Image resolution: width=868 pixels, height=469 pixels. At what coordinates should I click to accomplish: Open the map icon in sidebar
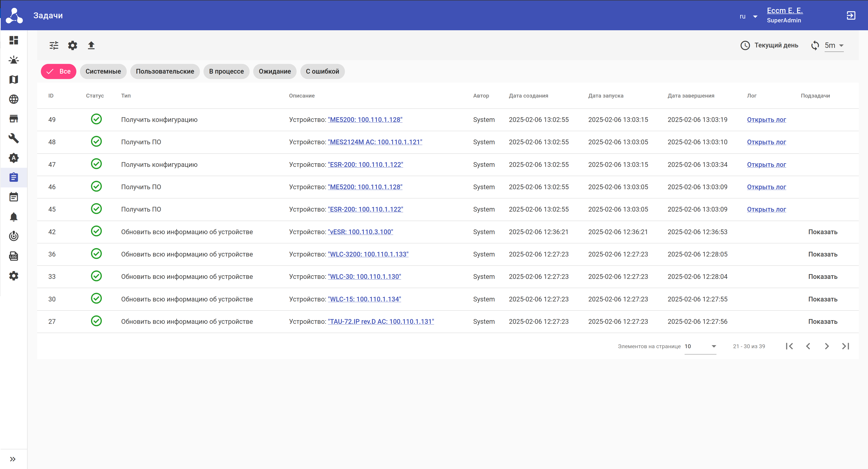tap(14, 79)
